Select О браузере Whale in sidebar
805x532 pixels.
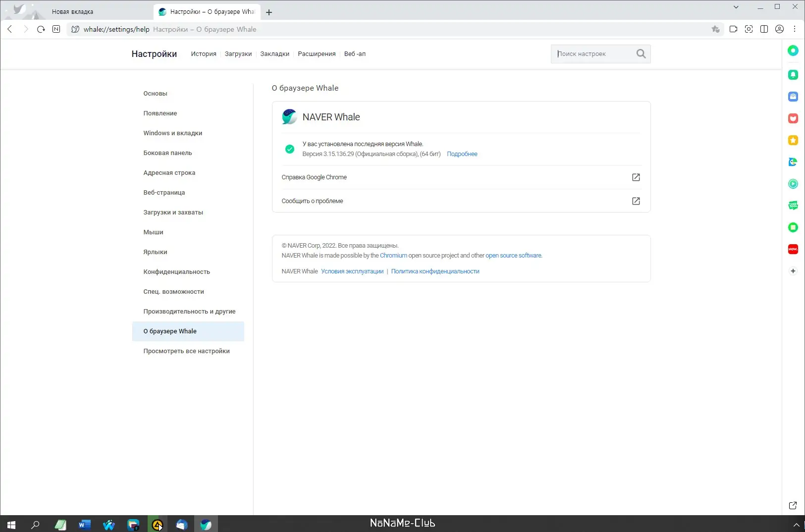pos(188,331)
